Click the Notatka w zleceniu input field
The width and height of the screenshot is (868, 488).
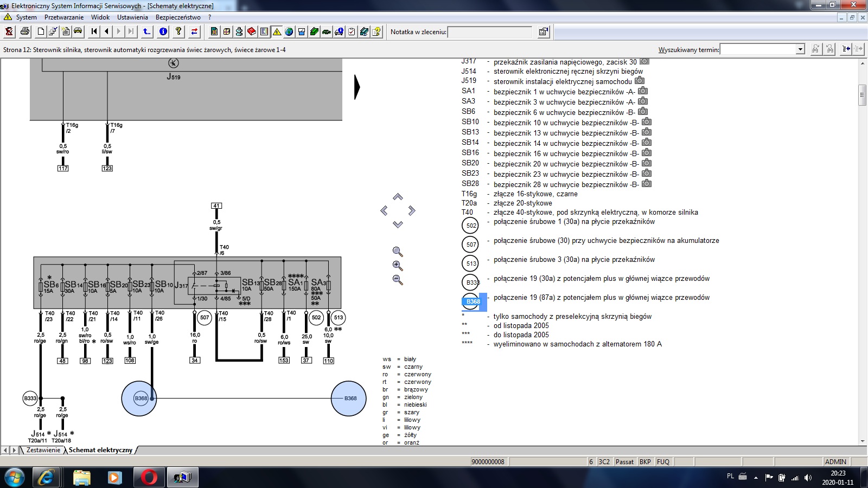490,32
